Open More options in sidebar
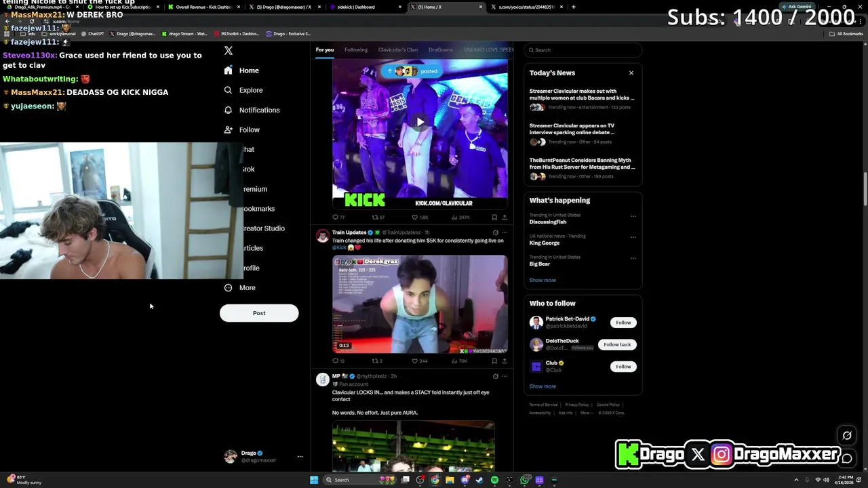The image size is (868, 488). pos(240,287)
